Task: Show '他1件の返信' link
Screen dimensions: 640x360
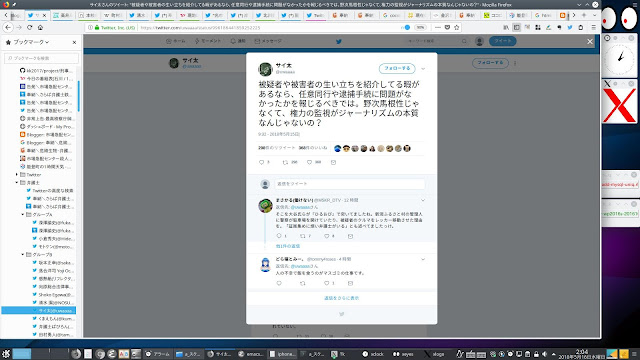Action: point(288,246)
